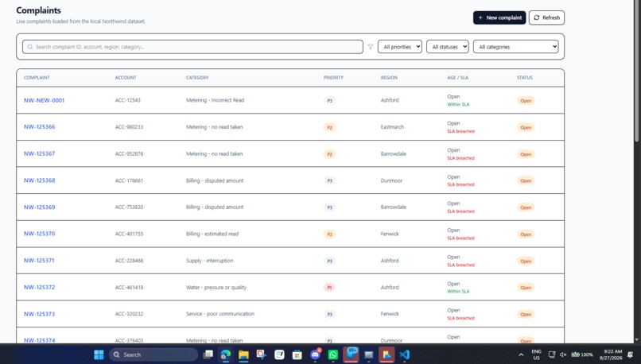The height and width of the screenshot is (364, 641).
Task: Open complaint NW-125373
Action: point(39,314)
